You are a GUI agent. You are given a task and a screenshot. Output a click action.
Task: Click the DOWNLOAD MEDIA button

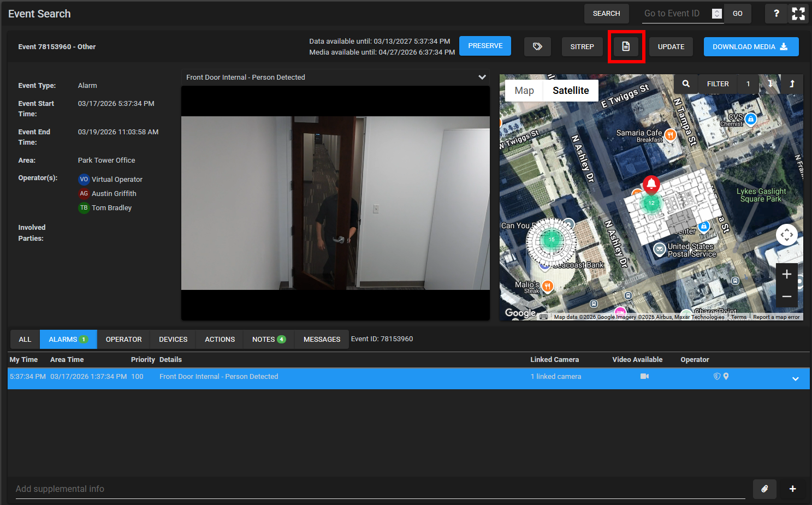click(750, 46)
